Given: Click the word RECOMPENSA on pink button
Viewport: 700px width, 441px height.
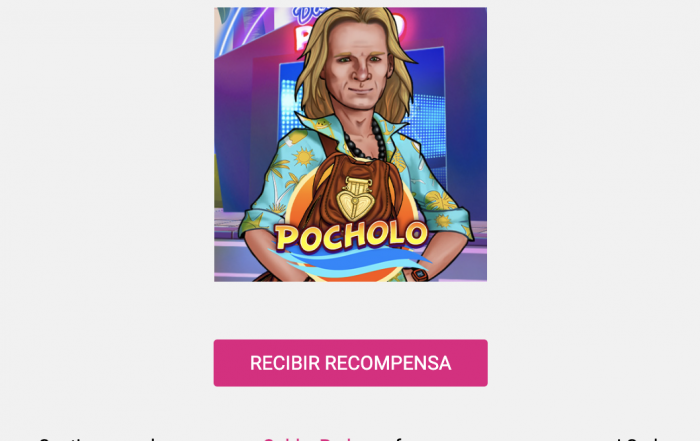Looking at the screenshot, I should (388, 363).
